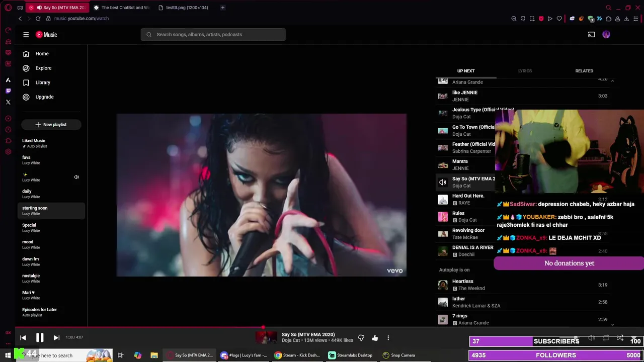Switch to Stream - Kick Dashboard taskbar window
Image resolution: width=644 pixels, height=362 pixels.
pos(297,355)
